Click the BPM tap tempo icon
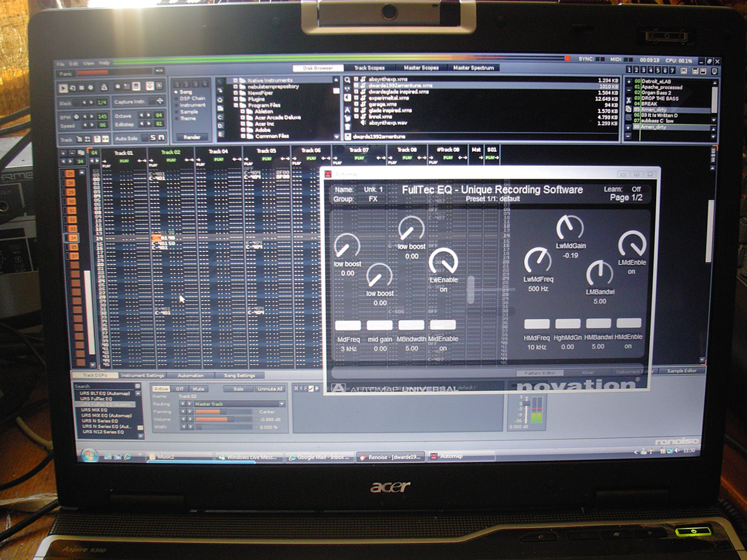This screenshot has height=560, width=747. coord(77,116)
